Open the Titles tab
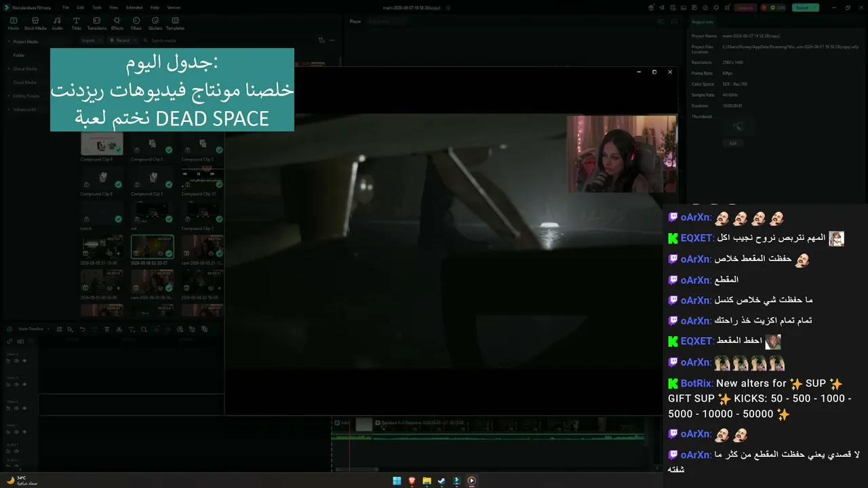The height and width of the screenshot is (488, 868). (x=77, y=24)
